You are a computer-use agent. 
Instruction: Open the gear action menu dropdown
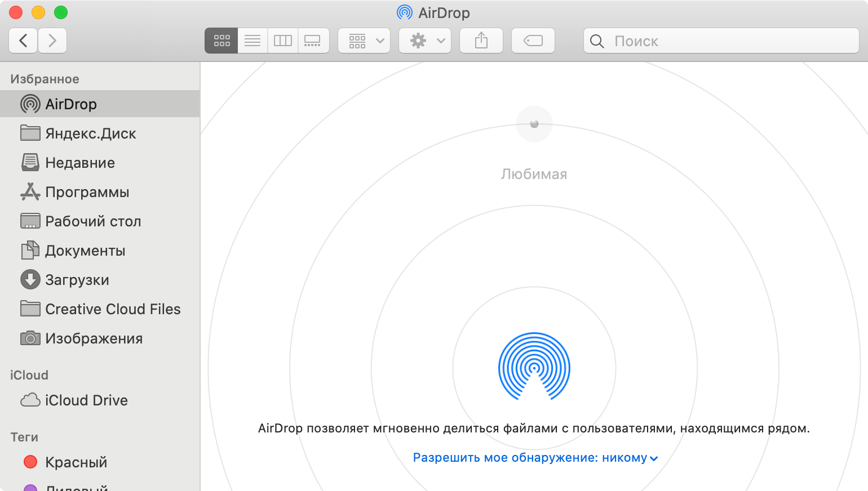point(425,41)
